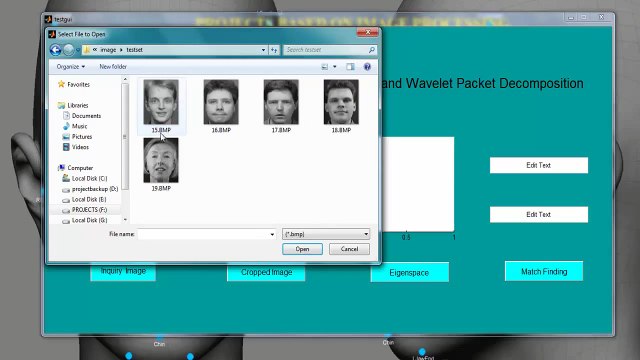Click the forward navigation arrow in dialog

pyautogui.click(x=69, y=50)
